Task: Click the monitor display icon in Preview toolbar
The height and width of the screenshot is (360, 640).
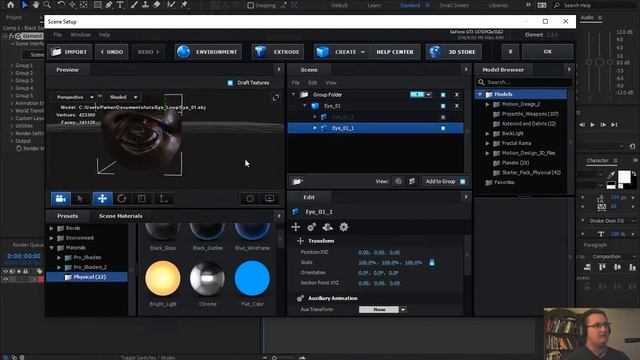Action: [x=269, y=199]
